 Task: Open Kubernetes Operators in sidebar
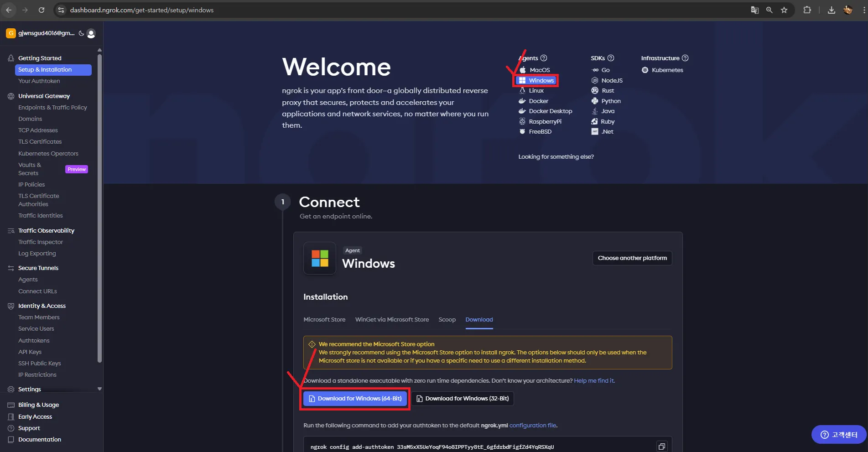(x=48, y=153)
